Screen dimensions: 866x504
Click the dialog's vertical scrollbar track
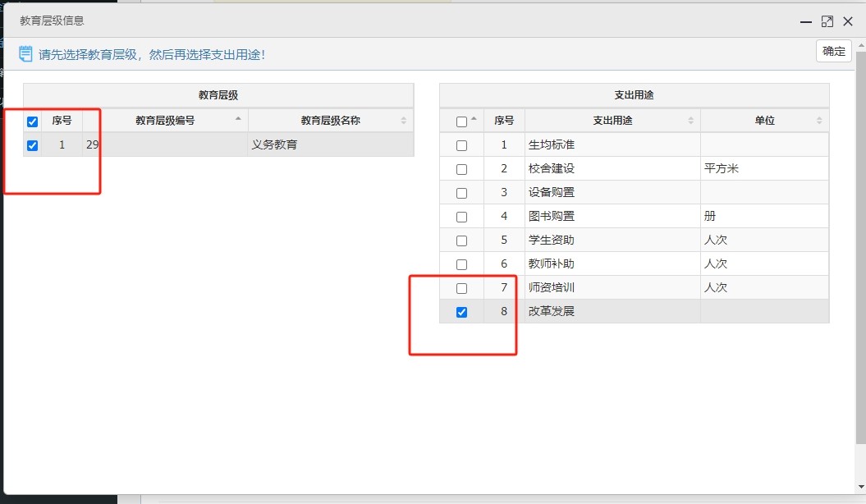click(861, 265)
